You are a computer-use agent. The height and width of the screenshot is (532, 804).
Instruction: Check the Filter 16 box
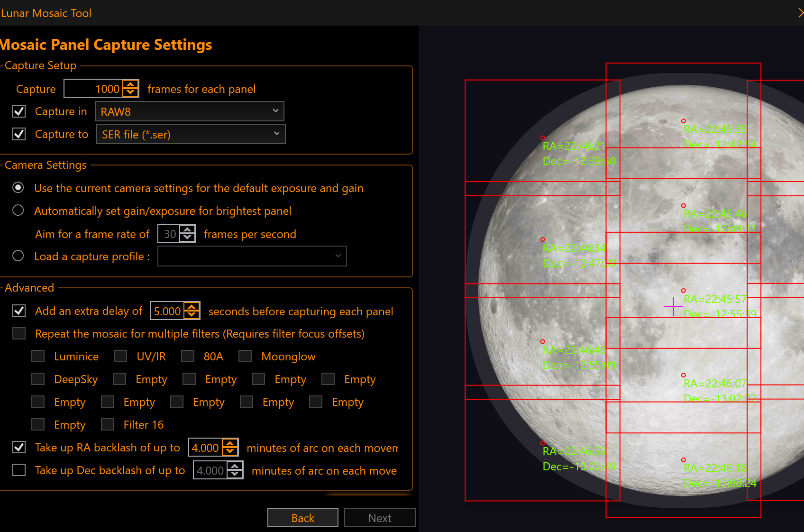click(108, 424)
